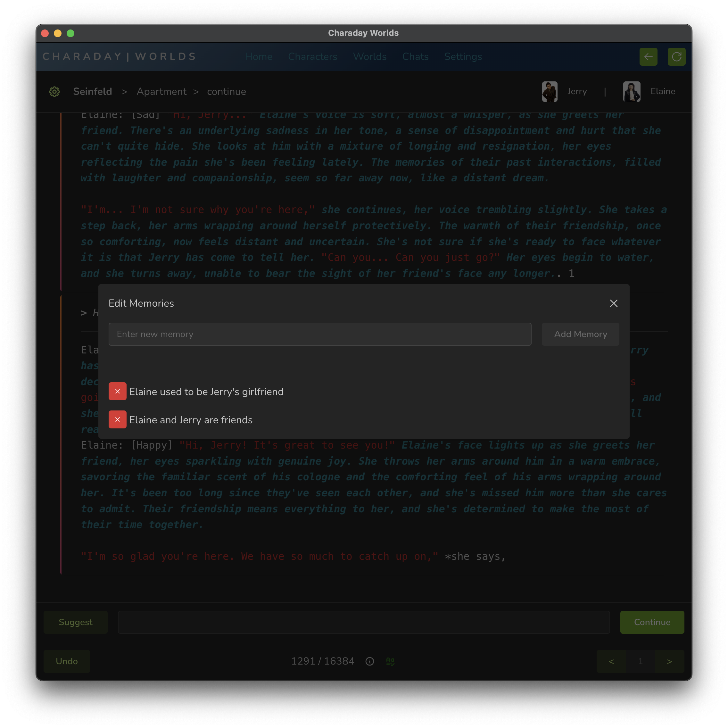The image size is (728, 728).
Task: Click the token info circle icon
Action: 370,662
